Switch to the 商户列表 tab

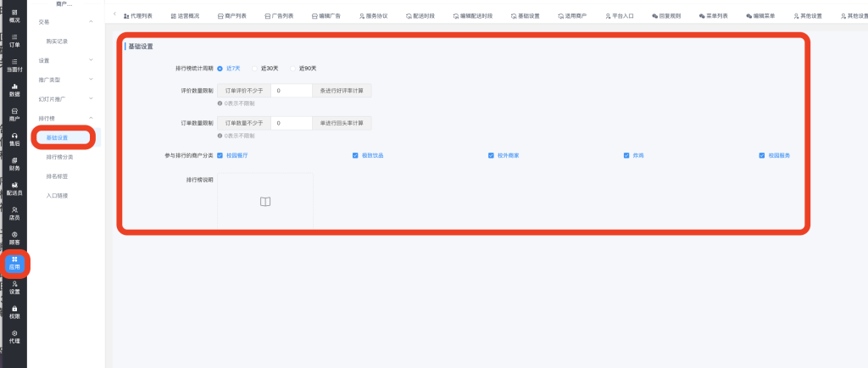pyautogui.click(x=231, y=15)
